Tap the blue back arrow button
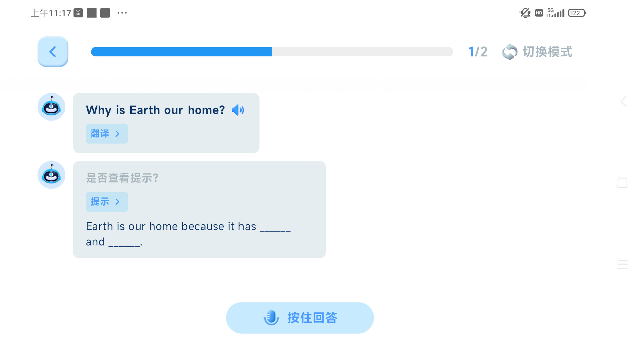Viewport: 644px width, 362px height. (53, 52)
